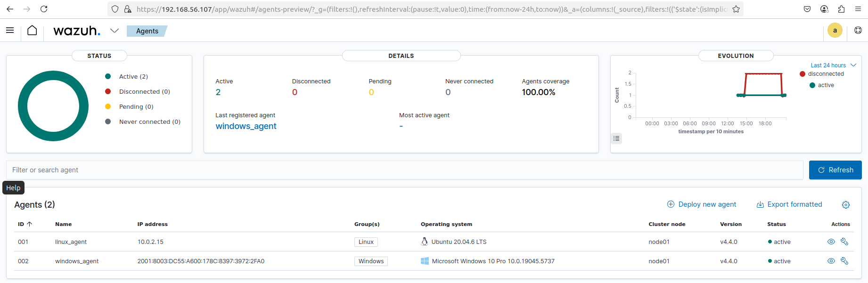Screen dimensions: 868x283
Task: Click the Wazuh logo
Action: pos(77,31)
